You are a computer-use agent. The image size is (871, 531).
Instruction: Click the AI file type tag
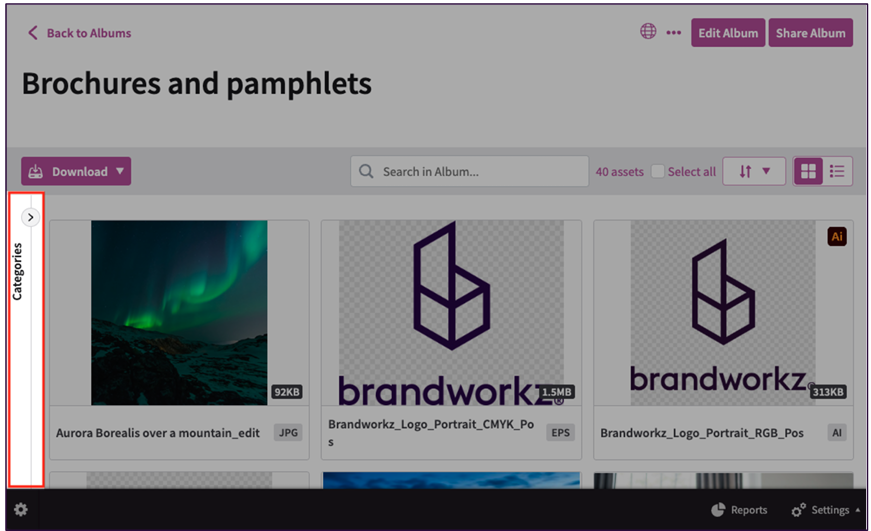[x=837, y=433]
